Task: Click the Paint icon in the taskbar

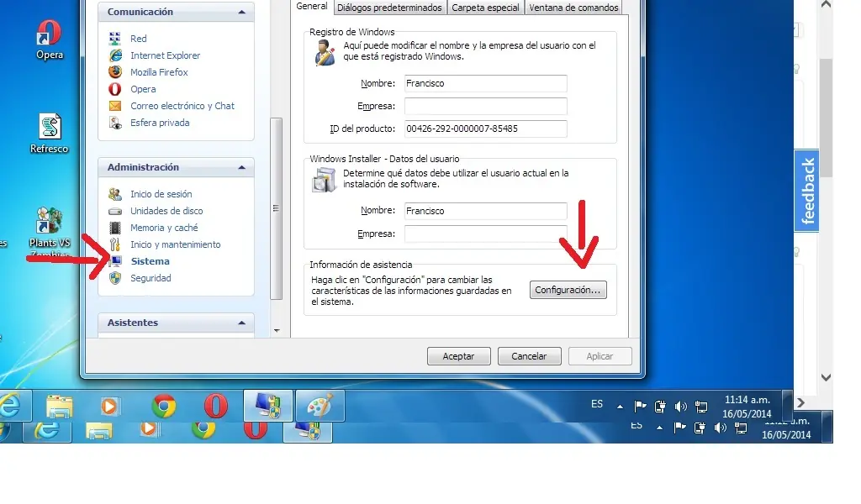Action: 320,407
